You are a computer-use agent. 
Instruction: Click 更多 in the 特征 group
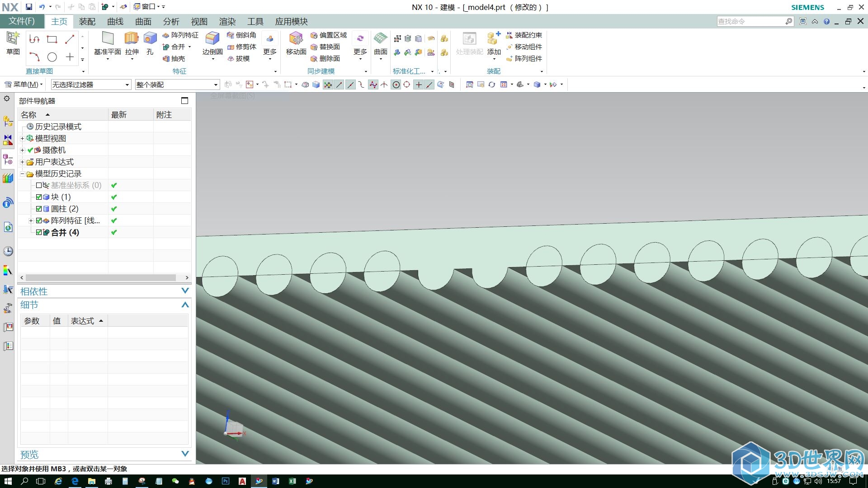coord(270,46)
